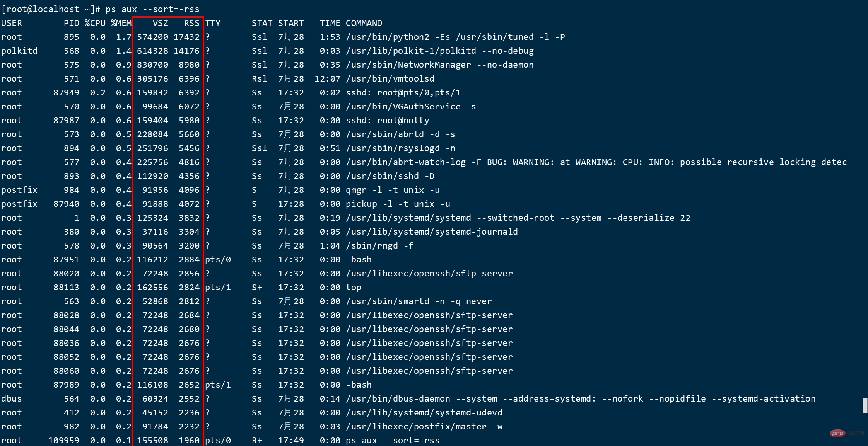Click the systemd-journald command text
This screenshot has width=868, height=446.
432,232
